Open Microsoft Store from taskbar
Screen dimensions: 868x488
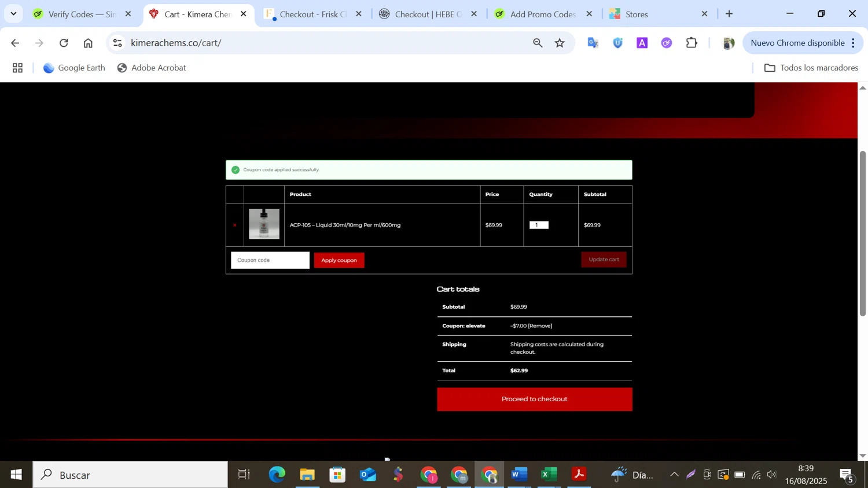337,475
